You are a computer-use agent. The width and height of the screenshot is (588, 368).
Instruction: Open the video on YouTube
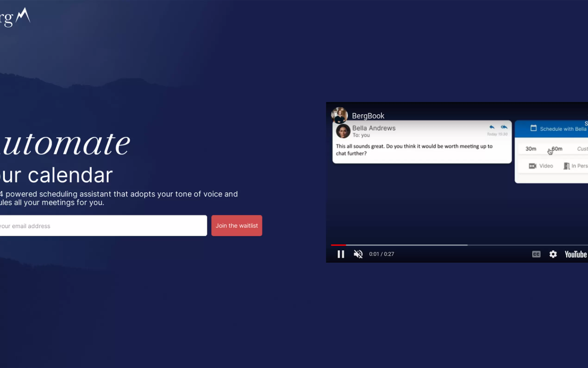coord(575,254)
